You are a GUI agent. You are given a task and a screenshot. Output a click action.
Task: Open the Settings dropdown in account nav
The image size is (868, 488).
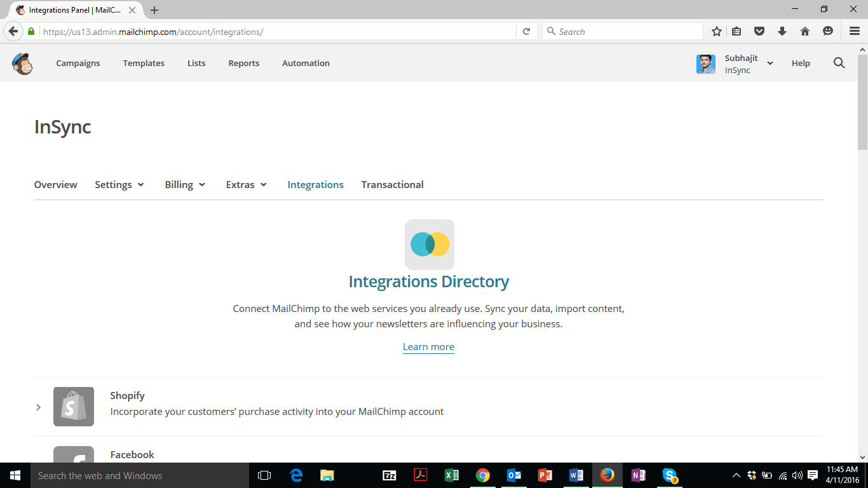(119, 184)
